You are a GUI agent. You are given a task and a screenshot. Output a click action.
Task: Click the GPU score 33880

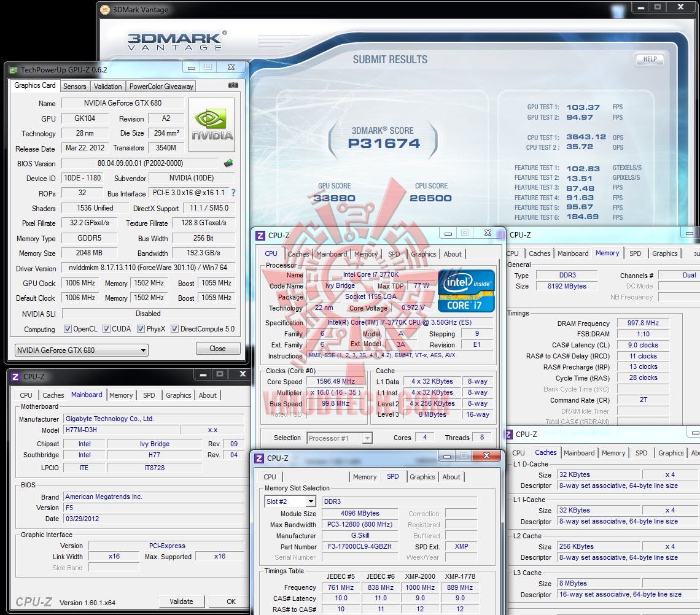tap(335, 198)
